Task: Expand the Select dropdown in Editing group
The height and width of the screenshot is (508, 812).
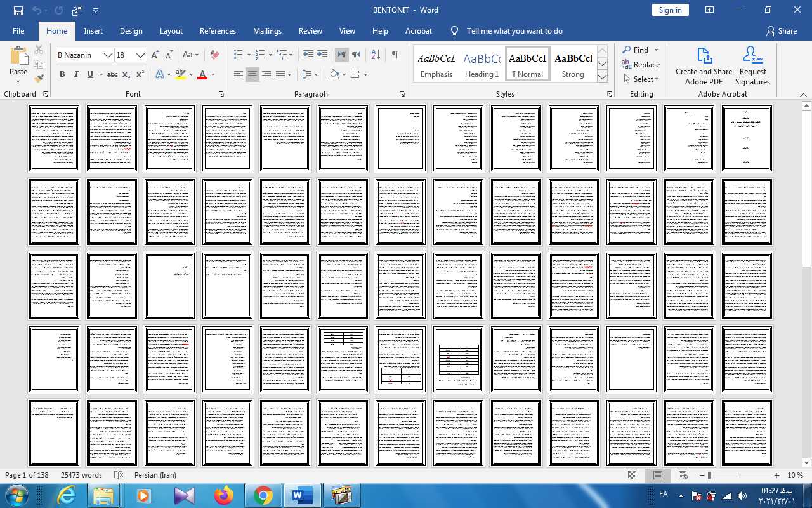Action: coord(642,79)
